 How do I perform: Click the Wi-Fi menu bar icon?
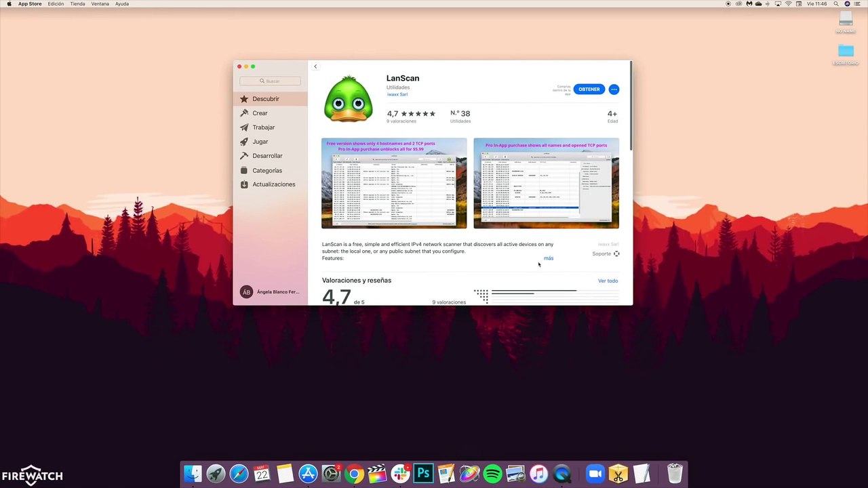[788, 3]
